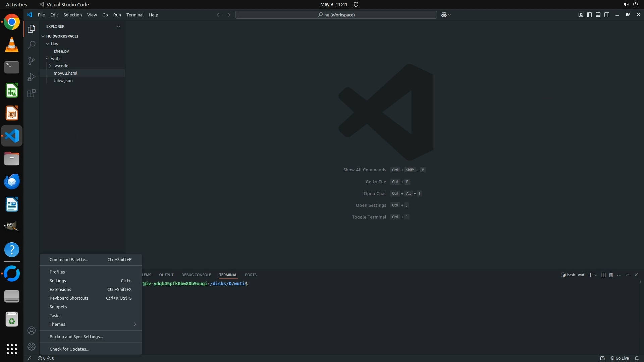Toggle the secondary side bar layout button
This screenshot has height=362, width=644.
[x=607, y=15]
